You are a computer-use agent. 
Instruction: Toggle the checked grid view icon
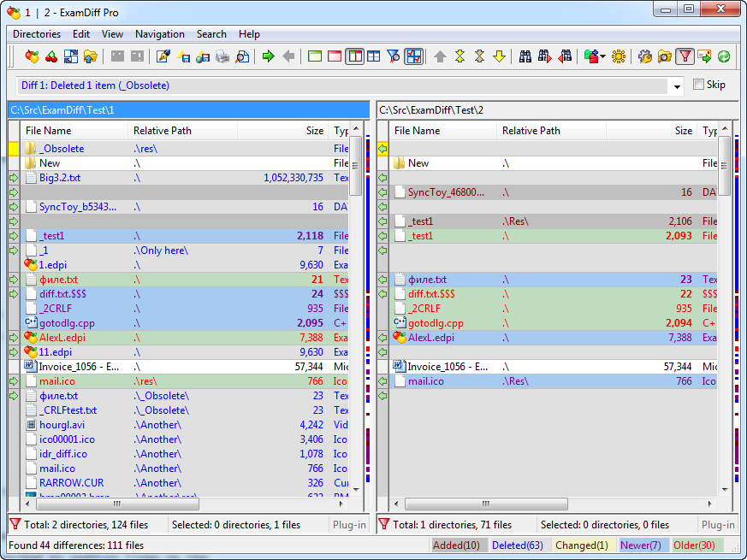point(413,56)
